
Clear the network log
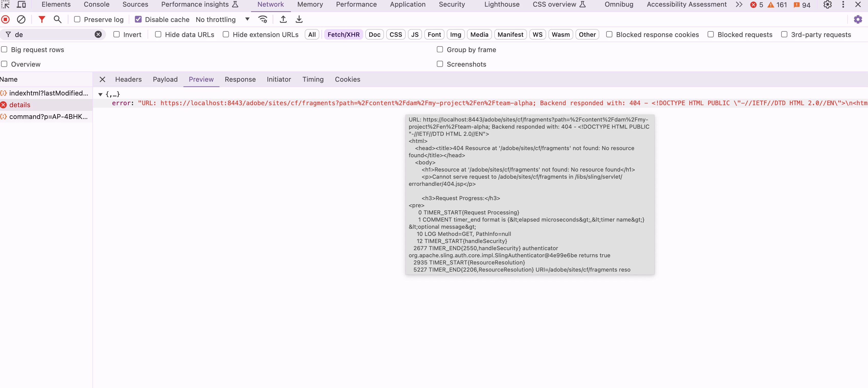point(21,20)
